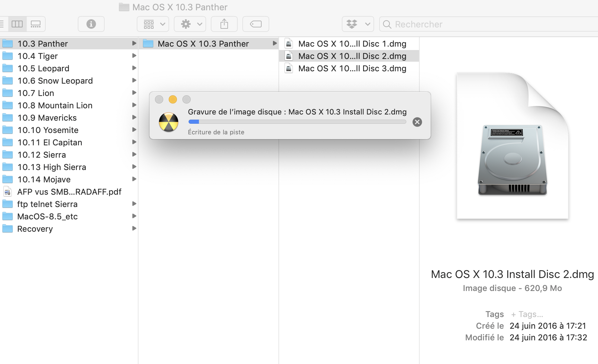The image size is (598, 364).
Task: Switch to column view in toolbar
Action: point(17,24)
